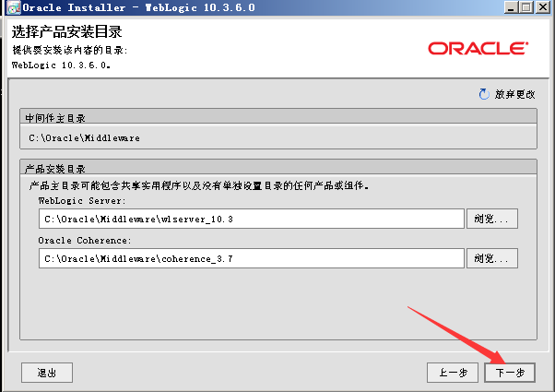
Task: Minimize the Oracle Installer window
Action: (511, 7)
